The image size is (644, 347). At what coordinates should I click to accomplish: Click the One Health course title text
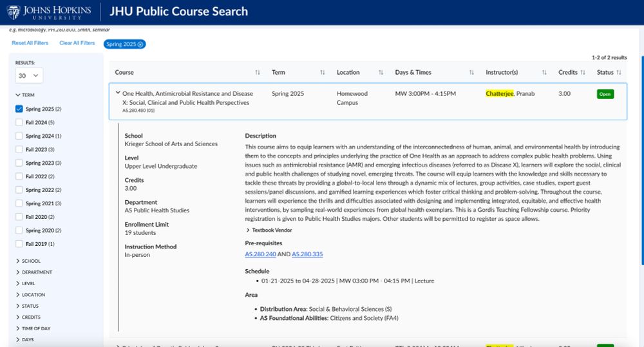pyautogui.click(x=187, y=98)
